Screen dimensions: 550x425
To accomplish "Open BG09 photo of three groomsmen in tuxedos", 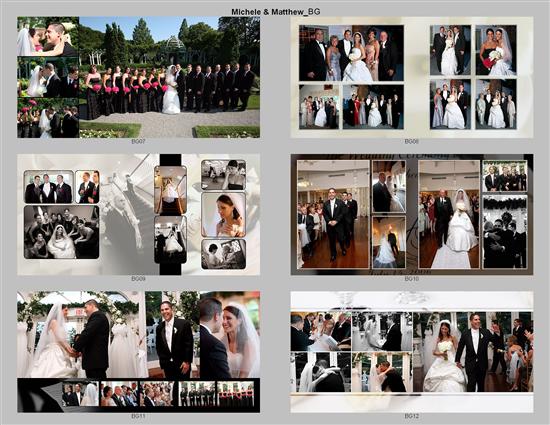I will tap(48, 187).
